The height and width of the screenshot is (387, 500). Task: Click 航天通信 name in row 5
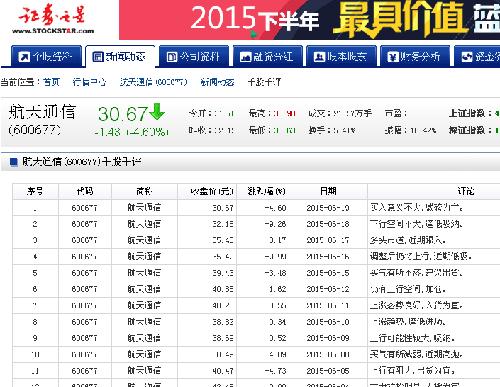144,273
